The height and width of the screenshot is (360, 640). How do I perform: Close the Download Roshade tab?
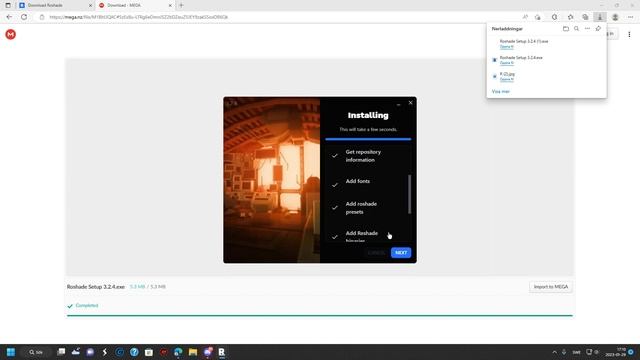pos(90,5)
